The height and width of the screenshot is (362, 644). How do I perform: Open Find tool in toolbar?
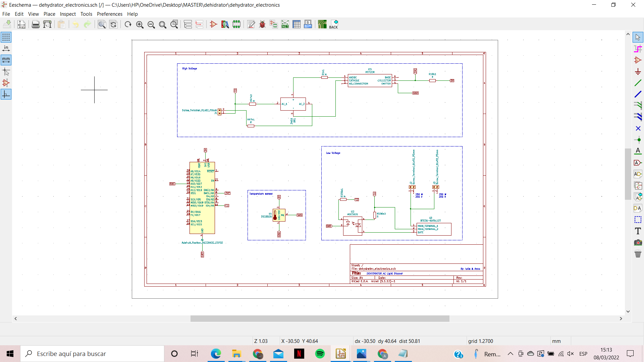(102, 24)
